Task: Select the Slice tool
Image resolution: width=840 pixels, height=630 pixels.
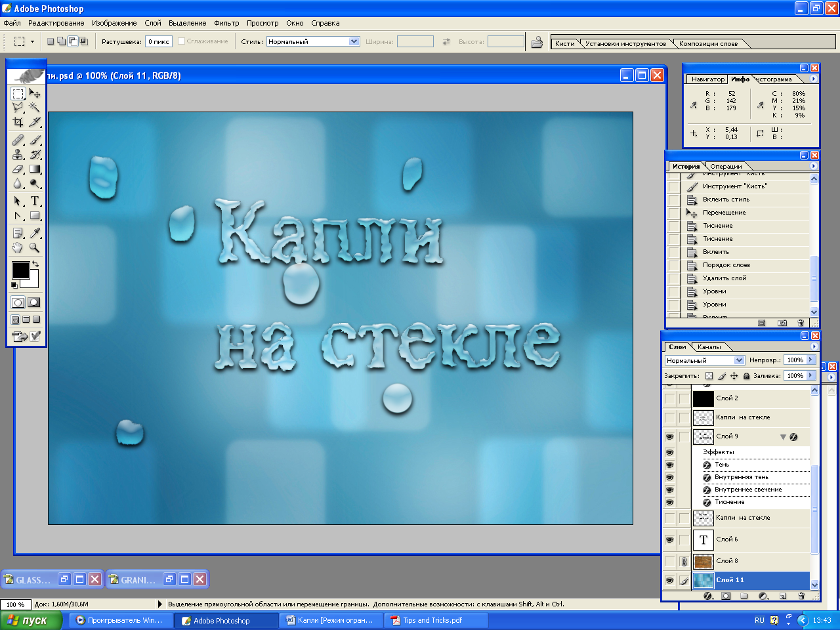Action: click(35, 121)
